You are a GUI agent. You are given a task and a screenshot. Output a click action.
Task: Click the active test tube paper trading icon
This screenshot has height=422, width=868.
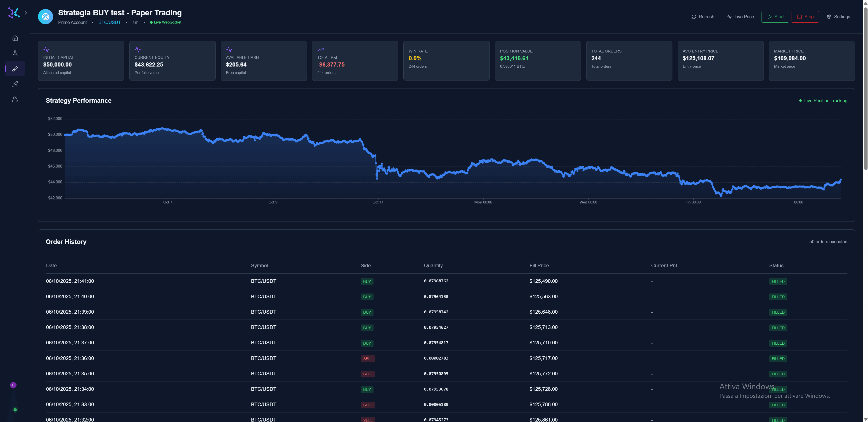pyautogui.click(x=15, y=69)
